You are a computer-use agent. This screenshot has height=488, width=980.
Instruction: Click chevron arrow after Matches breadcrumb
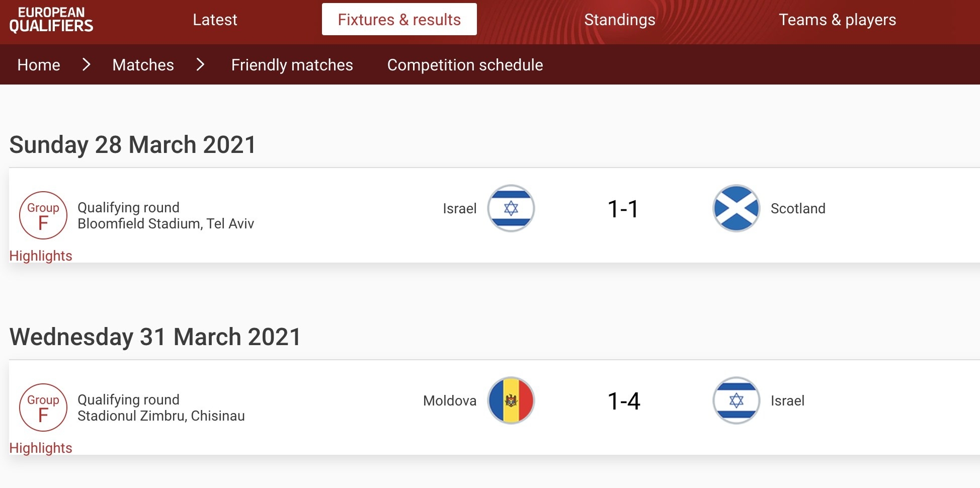tap(200, 64)
